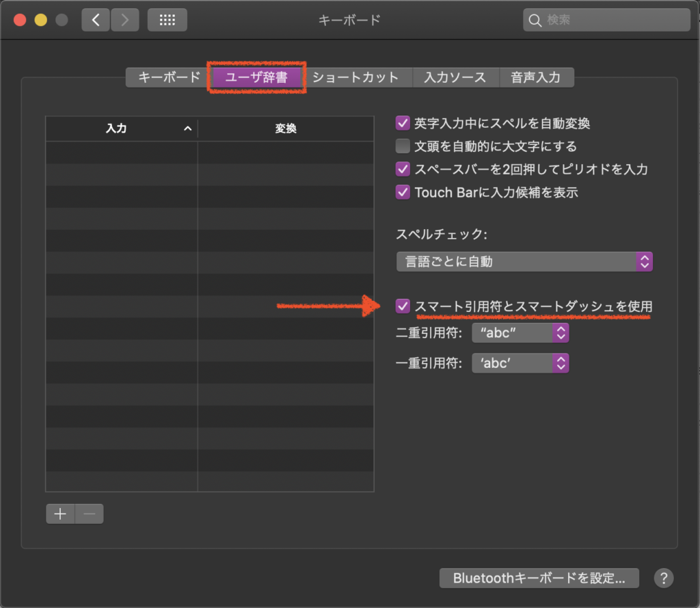Click Bluetoothキーボードを設定... button
The image size is (700, 608).
[539, 578]
